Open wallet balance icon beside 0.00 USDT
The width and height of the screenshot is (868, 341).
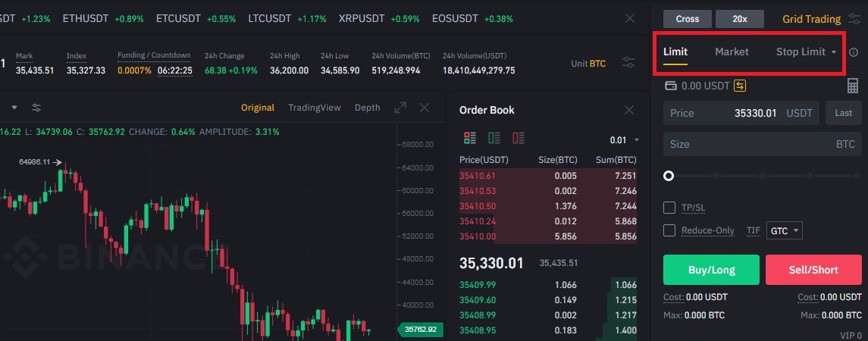670,86
